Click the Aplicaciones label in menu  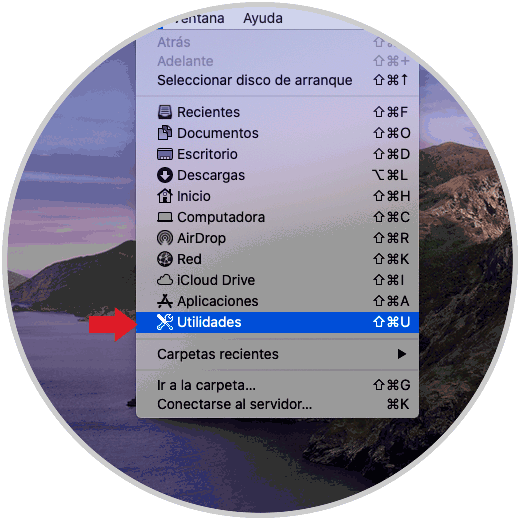[218, 301]
